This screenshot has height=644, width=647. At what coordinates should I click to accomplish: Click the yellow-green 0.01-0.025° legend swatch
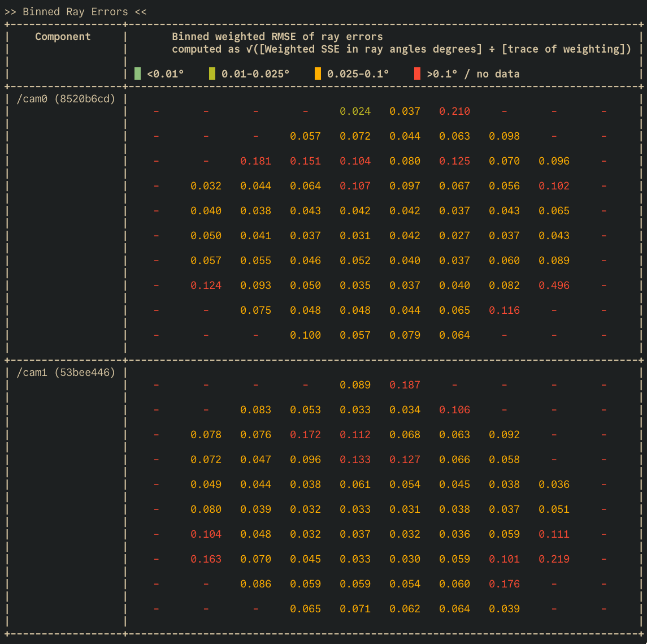[212, 74]
